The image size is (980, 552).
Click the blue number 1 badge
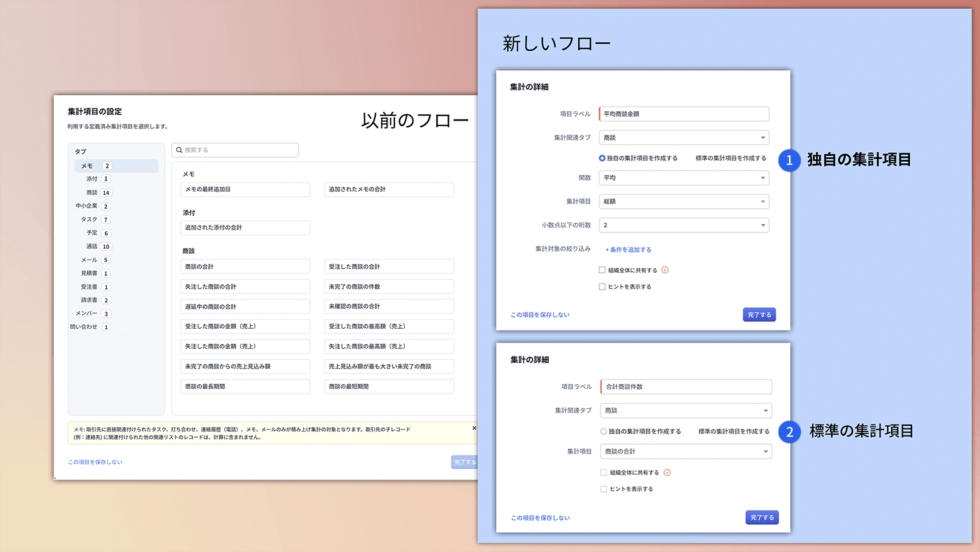(789, 160)
